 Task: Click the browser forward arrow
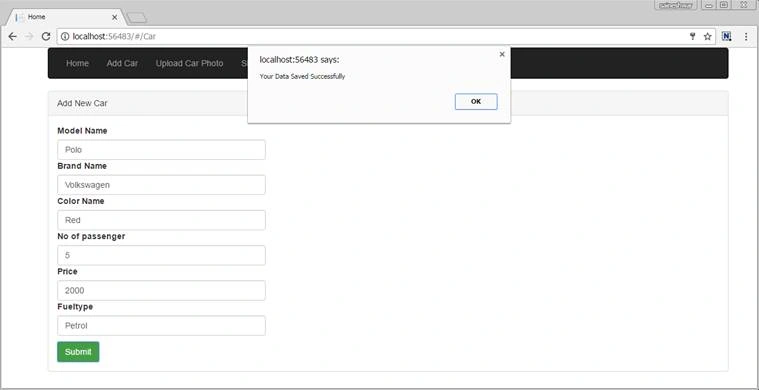click(x=29, y=36)
